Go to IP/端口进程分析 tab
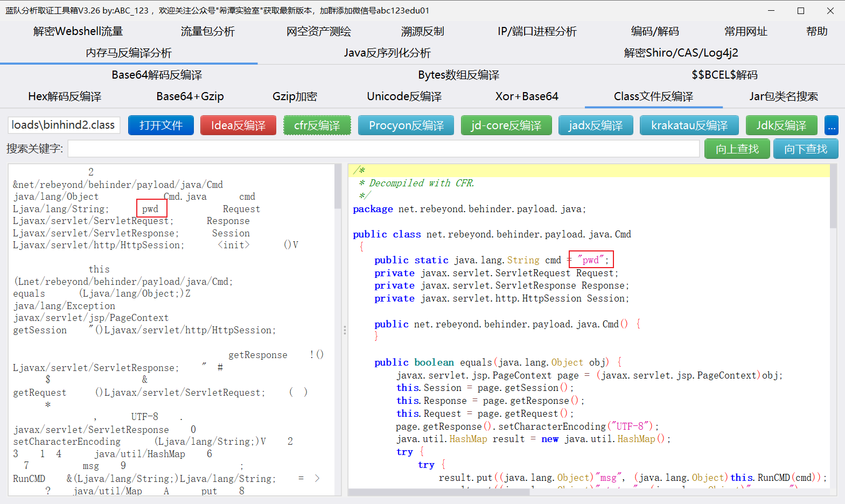The image size is (845, 504). point(537,31)
